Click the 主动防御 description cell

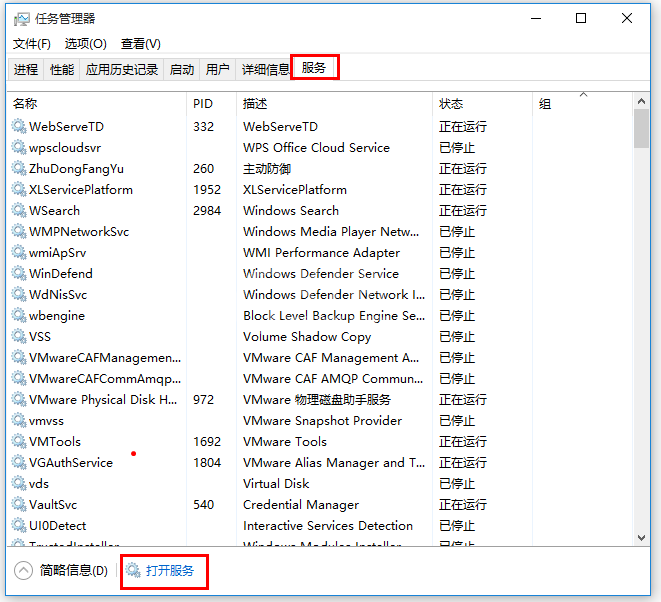pos(267,168)
